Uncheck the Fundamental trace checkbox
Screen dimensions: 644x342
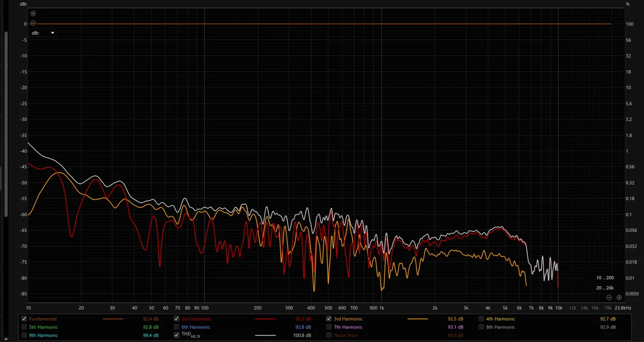coord(24,319)
